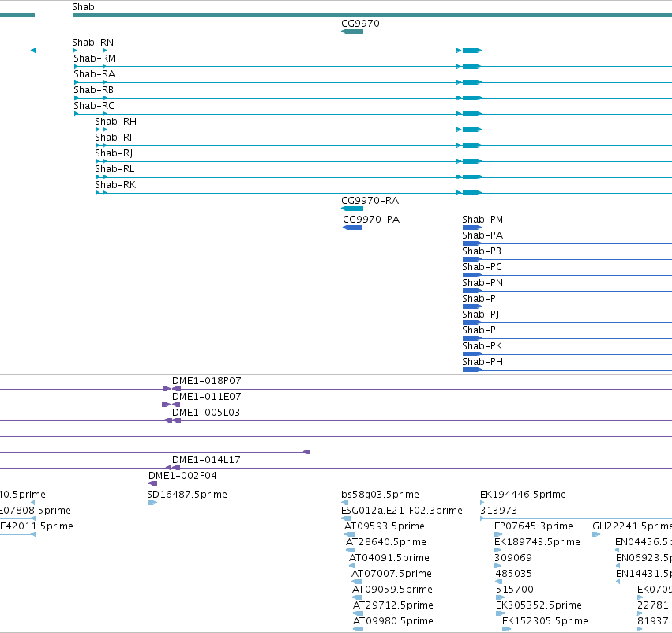The height and width of the screenshot is (633, 672).
Task: Click the exon block on Shab-RN transcript
Action: (472, 51)
